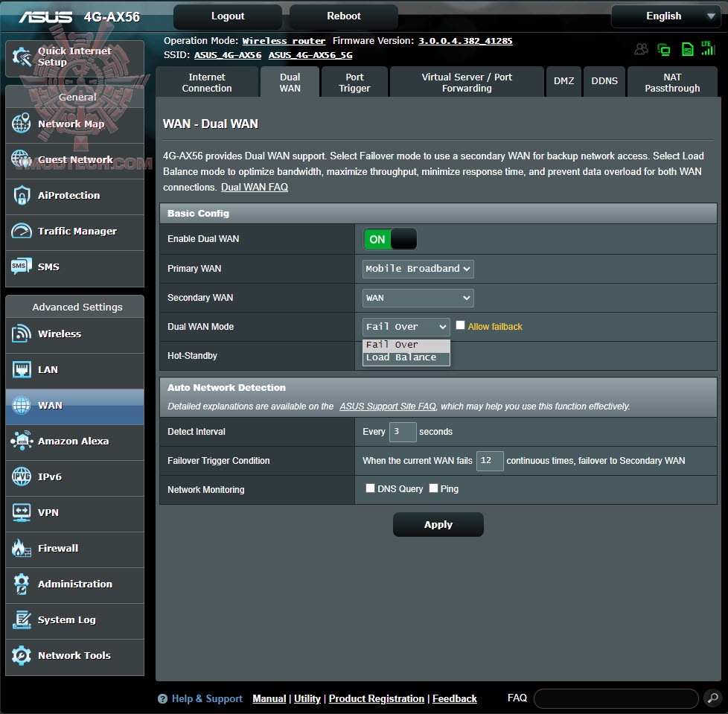Open the Utility link in footer

pyautogui.click(x=307, y=698)
